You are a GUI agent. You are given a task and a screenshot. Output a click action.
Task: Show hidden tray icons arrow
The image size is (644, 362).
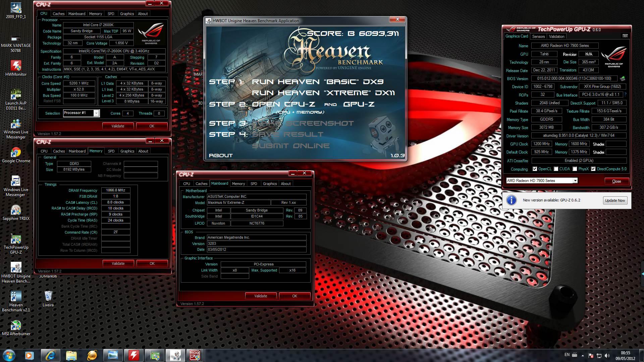pos(583,356)
